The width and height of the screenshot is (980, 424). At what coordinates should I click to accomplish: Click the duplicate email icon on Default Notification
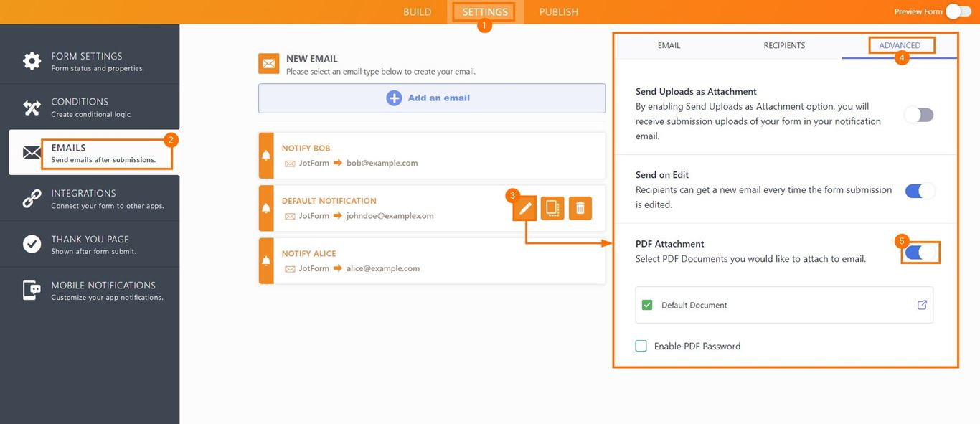pos(552,209)
